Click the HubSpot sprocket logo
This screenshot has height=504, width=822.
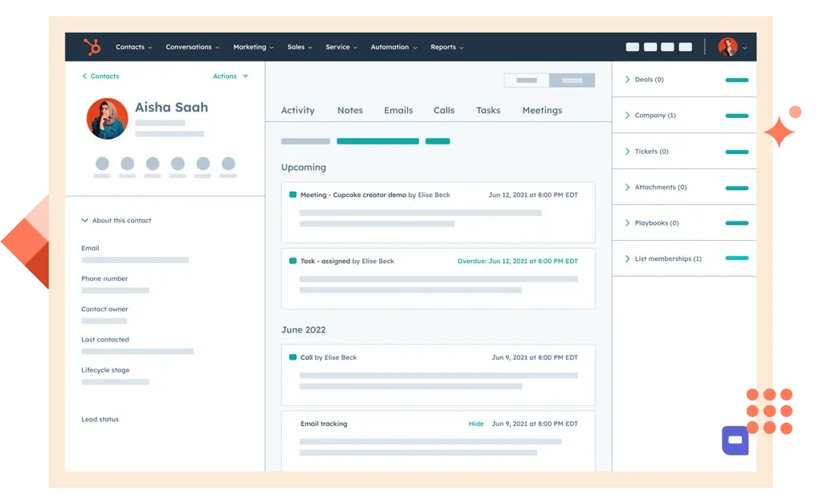92,46
